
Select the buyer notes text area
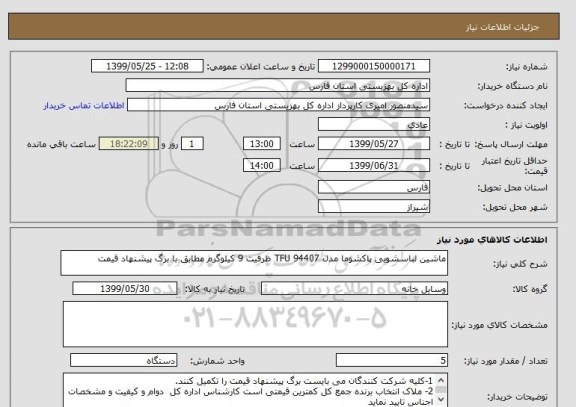[x=255, y=390]
